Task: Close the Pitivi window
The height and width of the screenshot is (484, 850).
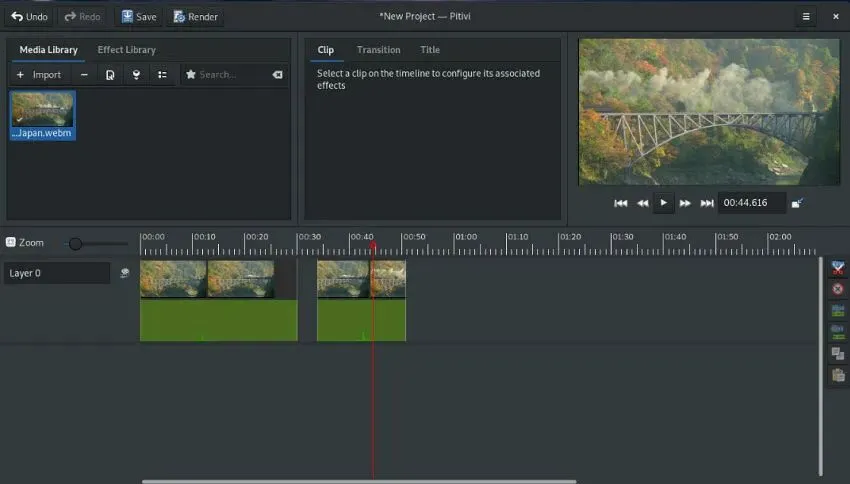Action: [835, 17]
